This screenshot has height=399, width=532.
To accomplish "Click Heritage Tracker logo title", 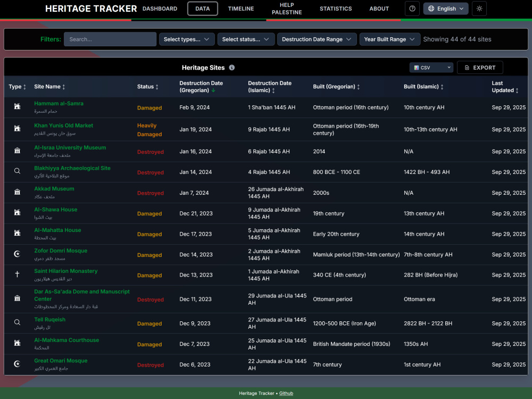I will (91, 9).
